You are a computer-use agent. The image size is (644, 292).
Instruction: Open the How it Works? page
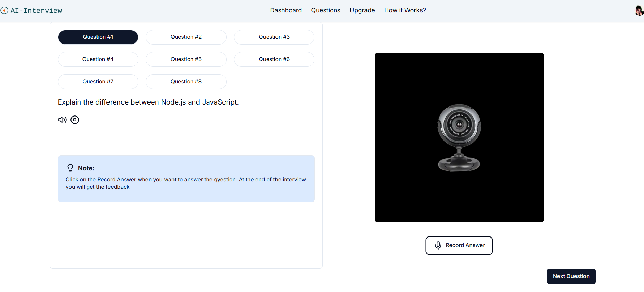coord(405,10)
